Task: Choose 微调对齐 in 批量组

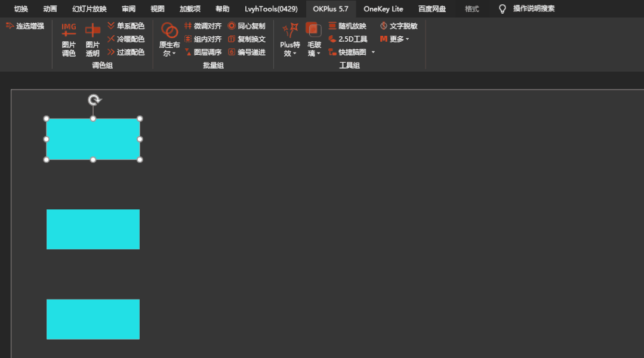Action: coord(203,26)
